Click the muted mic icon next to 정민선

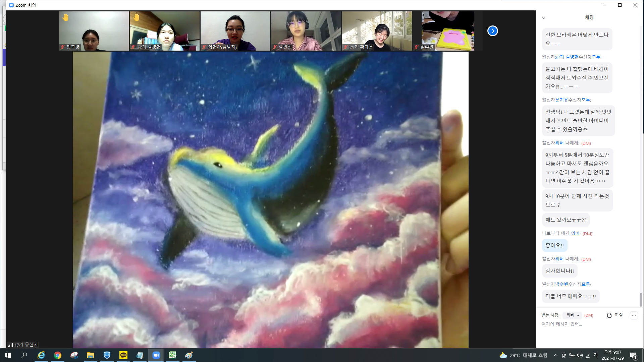coord(275,47)
